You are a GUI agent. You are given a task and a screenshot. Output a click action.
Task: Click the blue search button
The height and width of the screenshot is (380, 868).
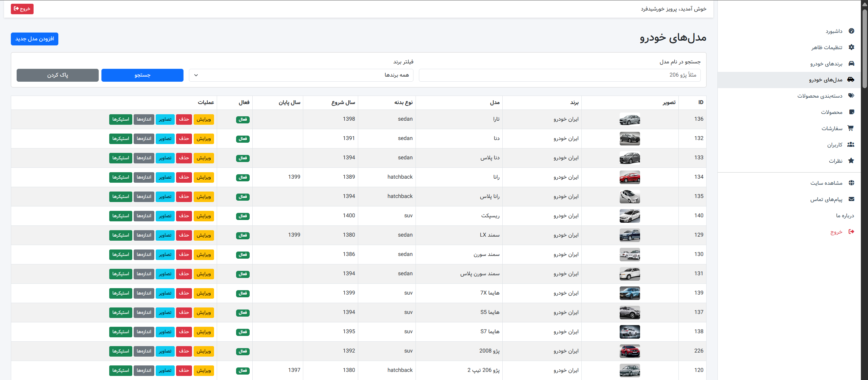point(142,75)
